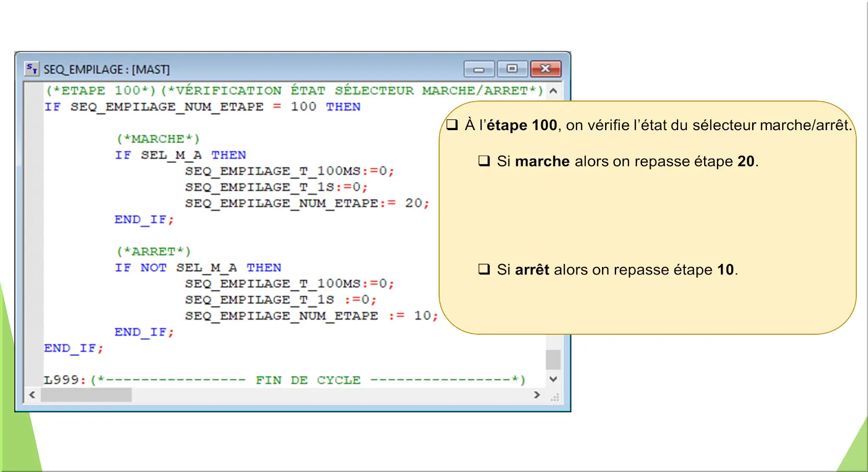The image size is (868, 472).
Task: Click the horizontal scrollbar left arrow
Action: coord(32,394)
